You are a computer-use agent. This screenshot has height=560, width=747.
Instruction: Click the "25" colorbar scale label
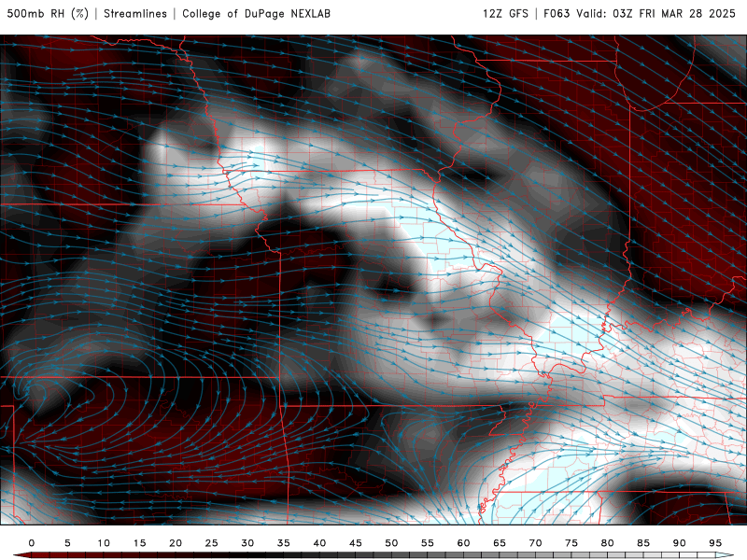point(212,543)
